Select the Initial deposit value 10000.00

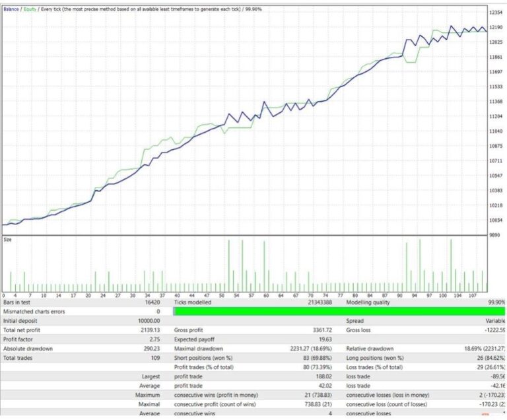pos(145,320)
